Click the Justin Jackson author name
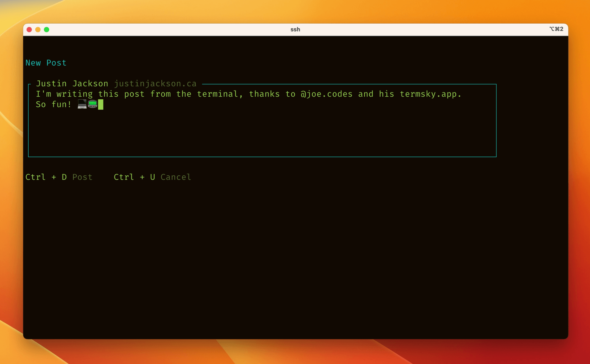Screen dimensions: 590x364 (72, 84)
